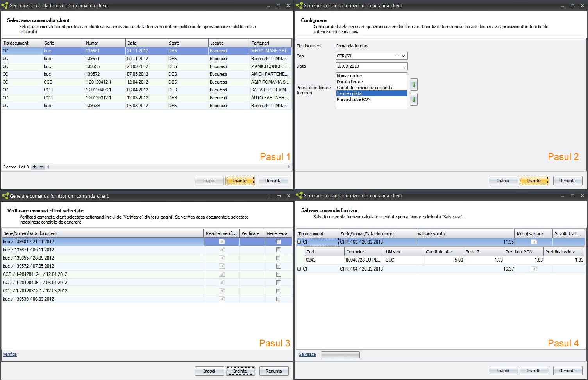This screenshot has width=588, height=380.
Task: Select Durata livrare in the priority list
Action: click(372, 82)
